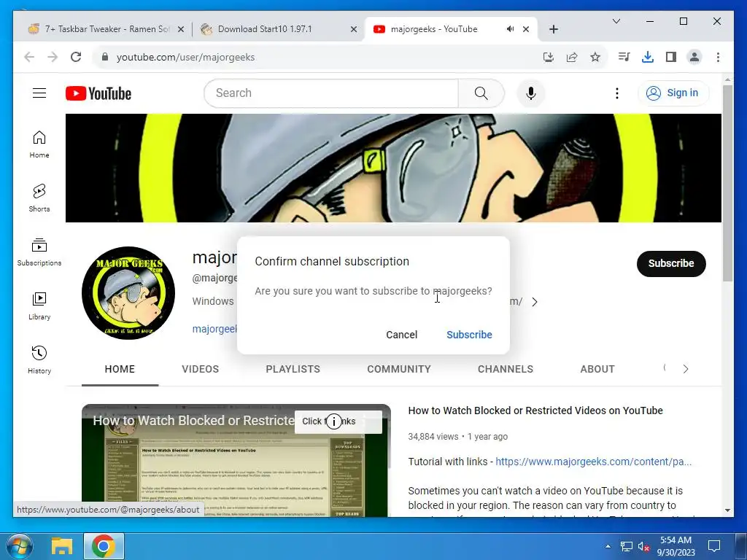Open Shorts in the sidebar
This screenshot has width=747, height=560.
click(x=39, y=198)
